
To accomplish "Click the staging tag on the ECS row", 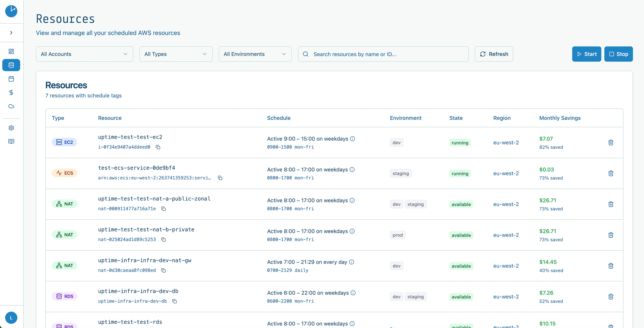I will [x=400, y=174].
